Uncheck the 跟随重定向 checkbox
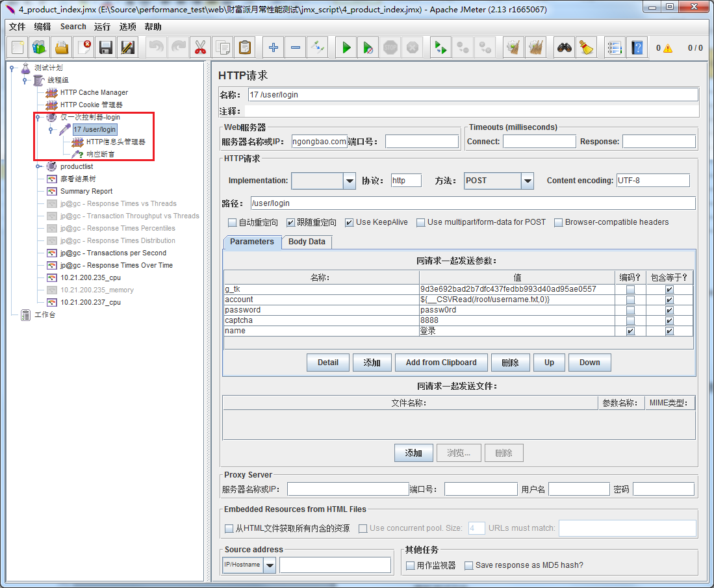 click(x=290, y=223)
